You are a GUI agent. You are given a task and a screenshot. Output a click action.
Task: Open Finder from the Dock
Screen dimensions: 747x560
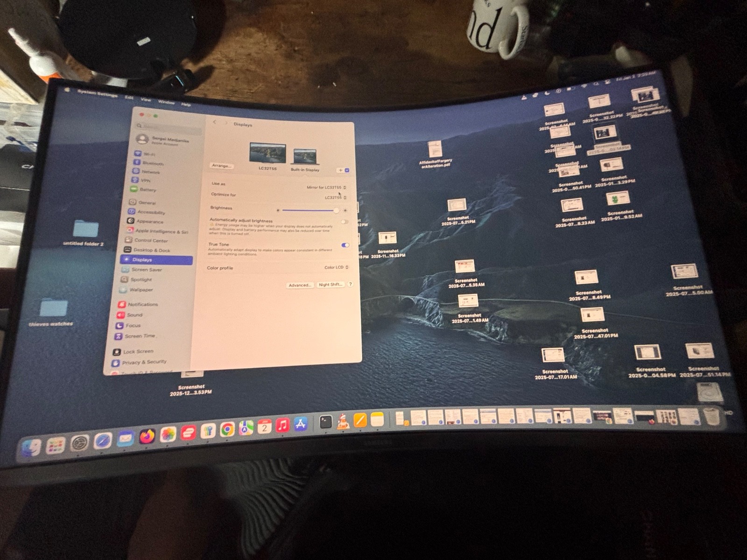(31, 449)
